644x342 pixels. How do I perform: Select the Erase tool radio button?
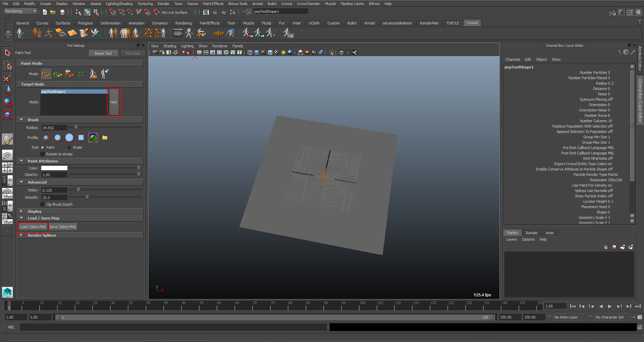[x=69, y=148]
